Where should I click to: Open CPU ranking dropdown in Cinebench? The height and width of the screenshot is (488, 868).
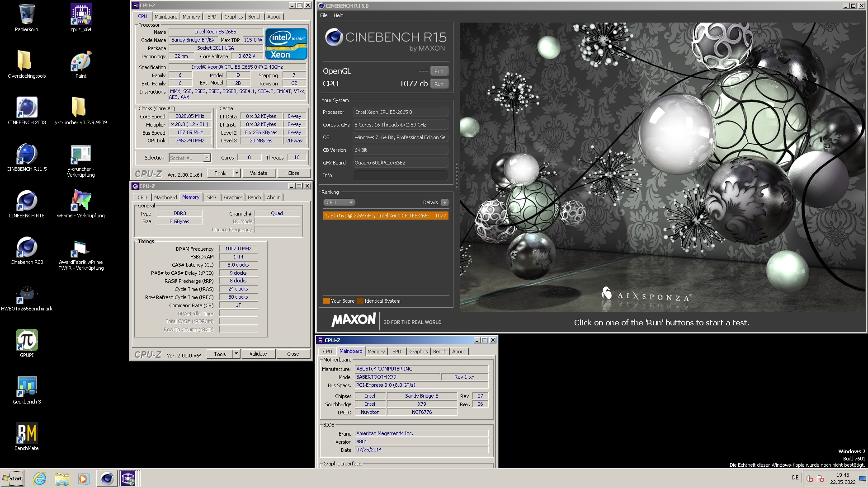pyautogui.click(x=339, y=202)
